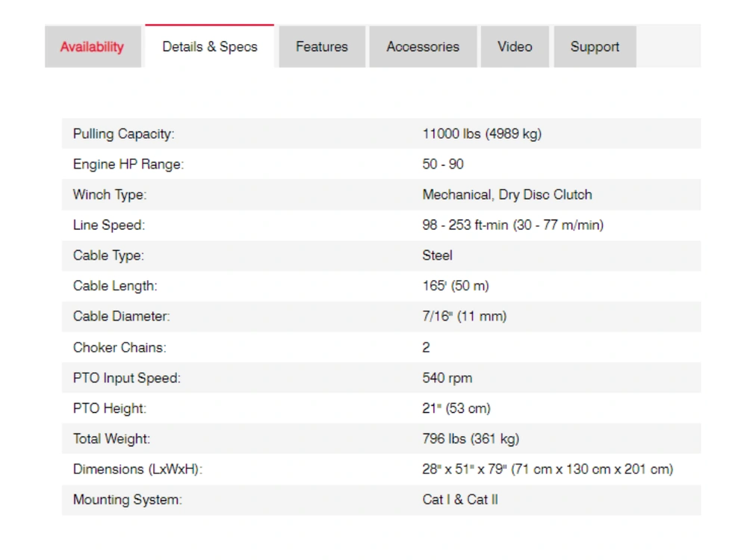Open the Support tab
The image size is (747, 560).
[x=595, y=47]
